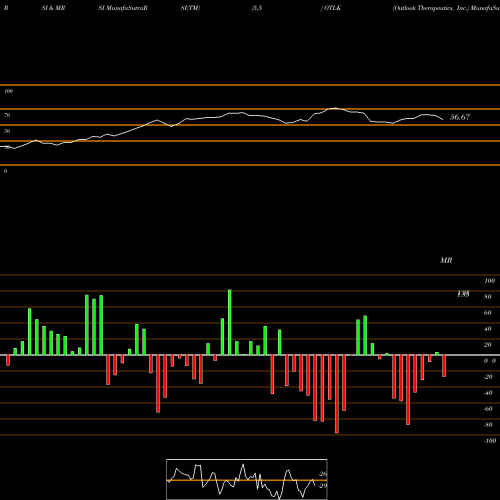Click the 0 level label on RSI axis
Screen dimensions: 500x500
pyautogui.click(x=5, y=171)
